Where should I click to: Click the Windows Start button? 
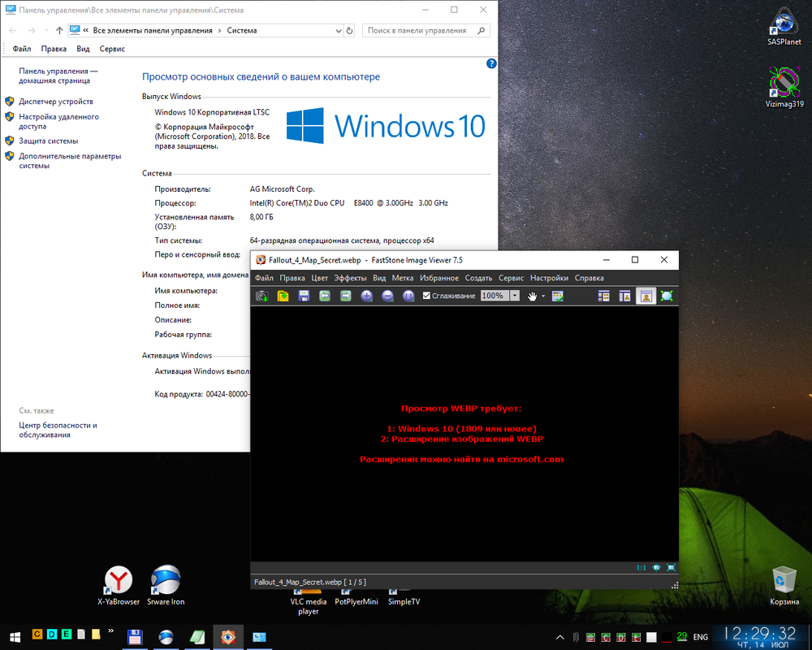tap(15, 637)
